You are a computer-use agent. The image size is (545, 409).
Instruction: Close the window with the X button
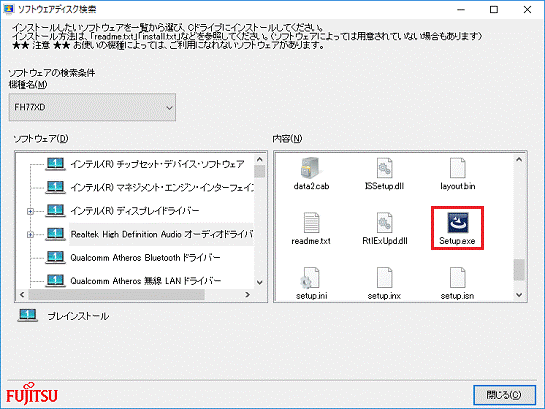coord(527,9)
